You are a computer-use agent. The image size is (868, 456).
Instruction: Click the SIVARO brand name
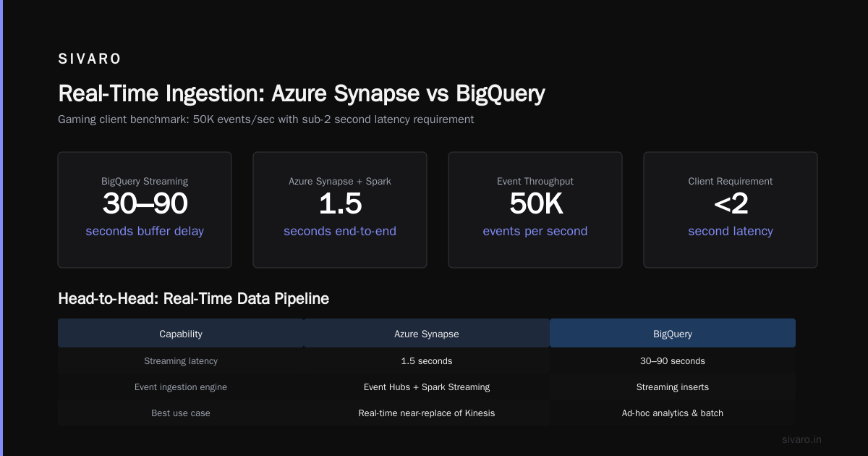click(x=90, y=59)
